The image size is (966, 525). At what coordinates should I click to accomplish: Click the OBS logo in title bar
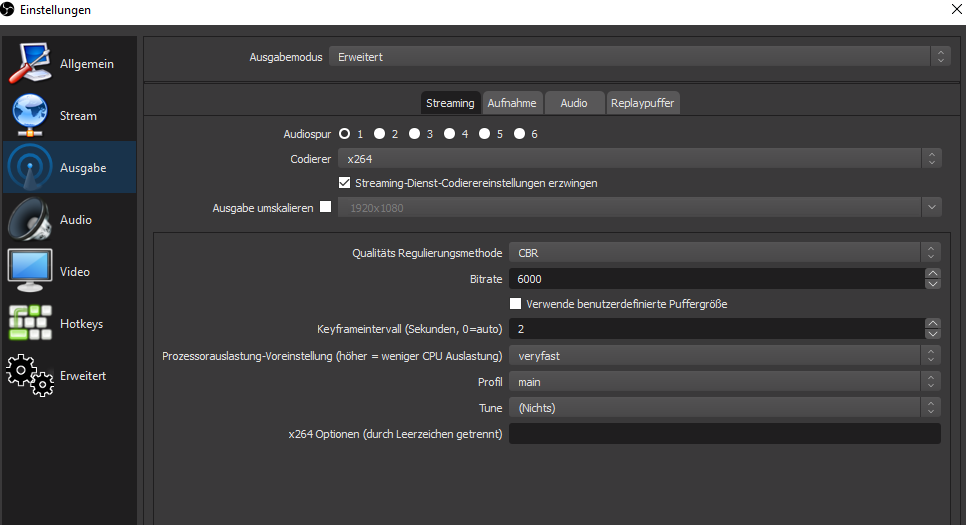click(x=8, y=10)
